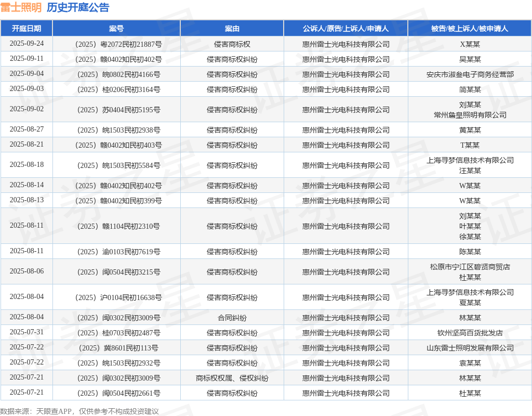Click defendant 安庆市淑叁电子商务经营部
Viewport: 532px width, 416px height.
470,75
